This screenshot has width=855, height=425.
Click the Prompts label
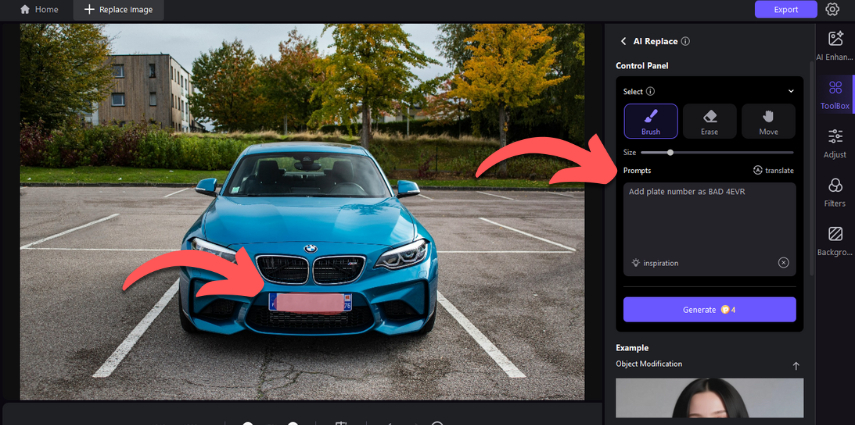click(637, 171)
